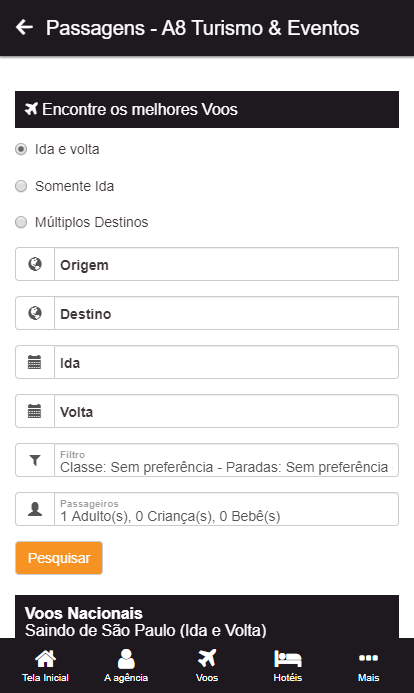Click the orange Pesquisar button
The height and width of the screenshot is (693, 414).
(x=59, y=558)
